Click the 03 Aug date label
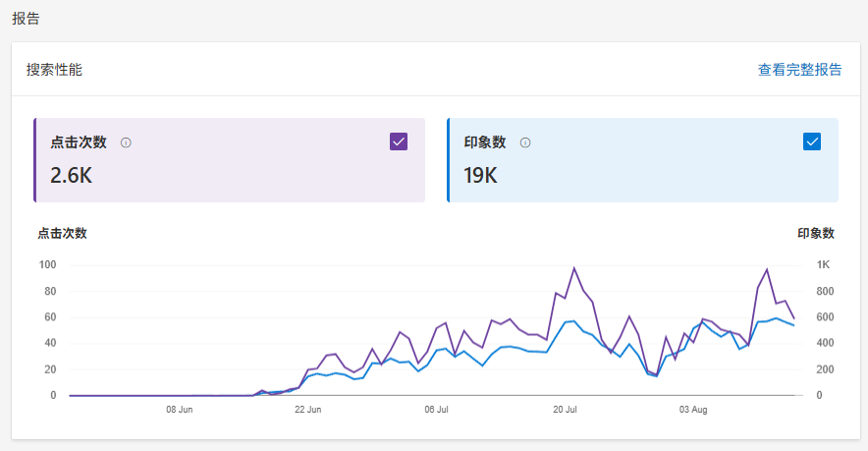Image resolution: width=868 pixels, height=451 pixels. [x=693, y=410]
